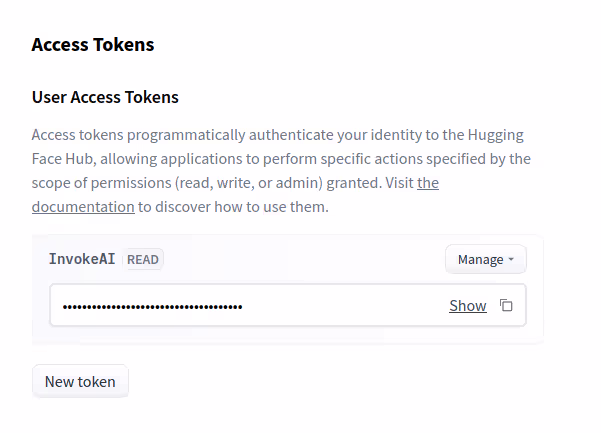The image size is (601, 433).
Task: Select the InvokeAI token name
Action: 82,259
